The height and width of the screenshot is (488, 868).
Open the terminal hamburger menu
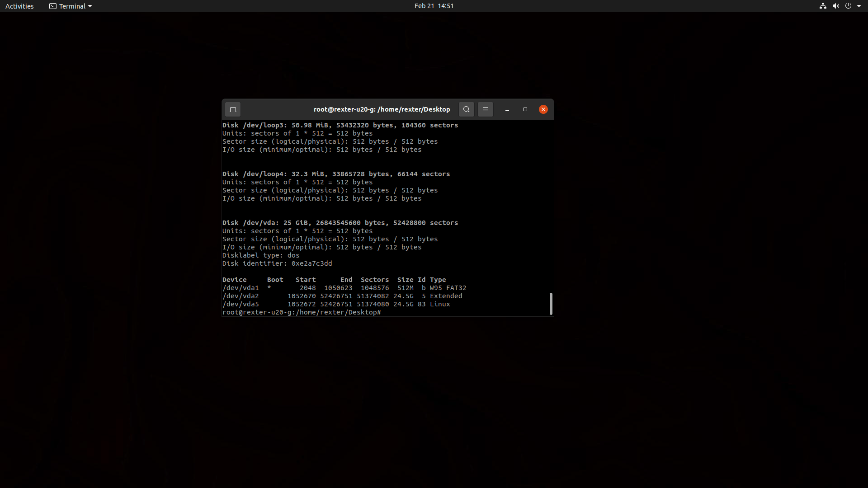tap(485, 109)
